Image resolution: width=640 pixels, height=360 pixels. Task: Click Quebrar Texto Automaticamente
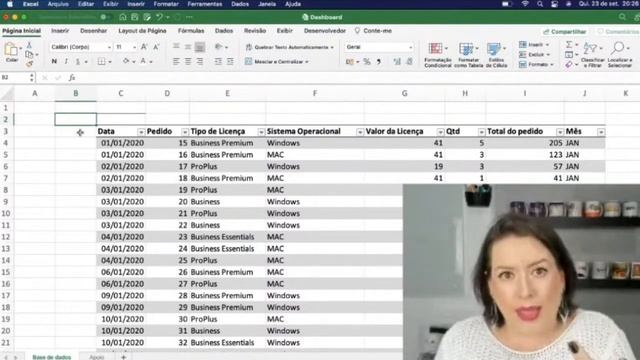pyautogui.click(x=289, y=47)
